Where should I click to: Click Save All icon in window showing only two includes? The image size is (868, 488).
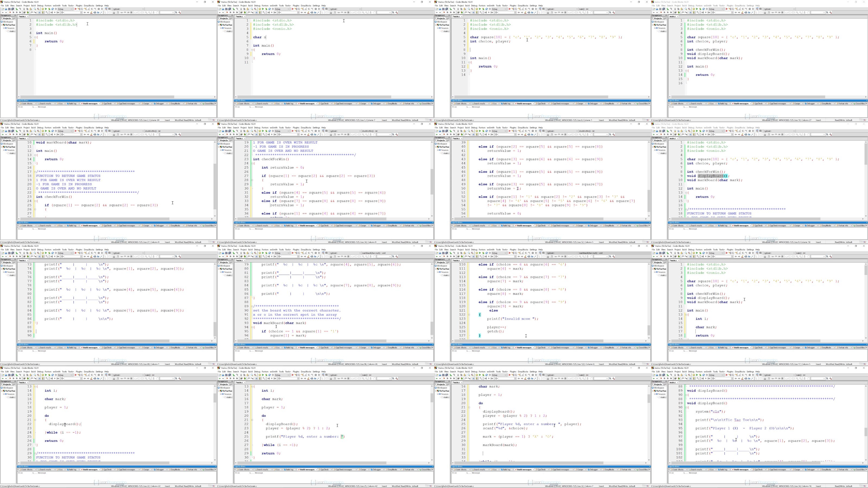12,9
